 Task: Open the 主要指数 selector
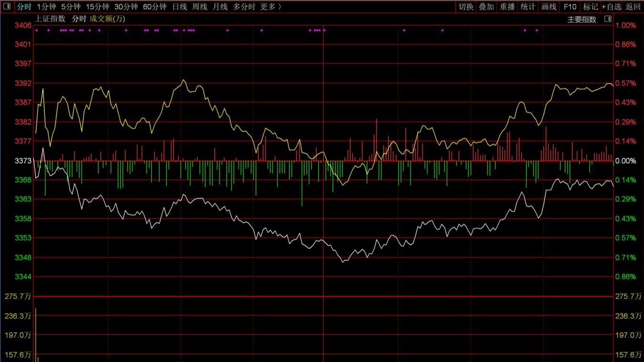pyautogui.click(x=582, y=20)
